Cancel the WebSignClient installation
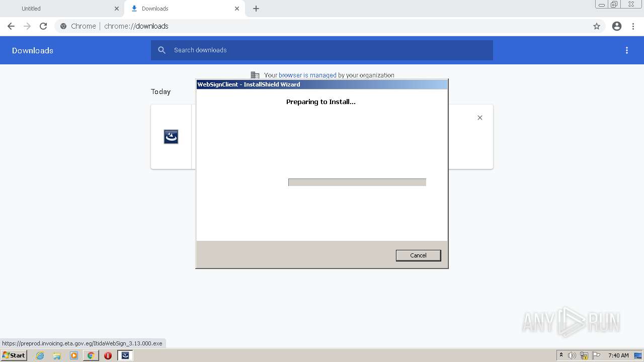This screenshot has width=644, height=362. pyautogui.click(x=418, y=255)
